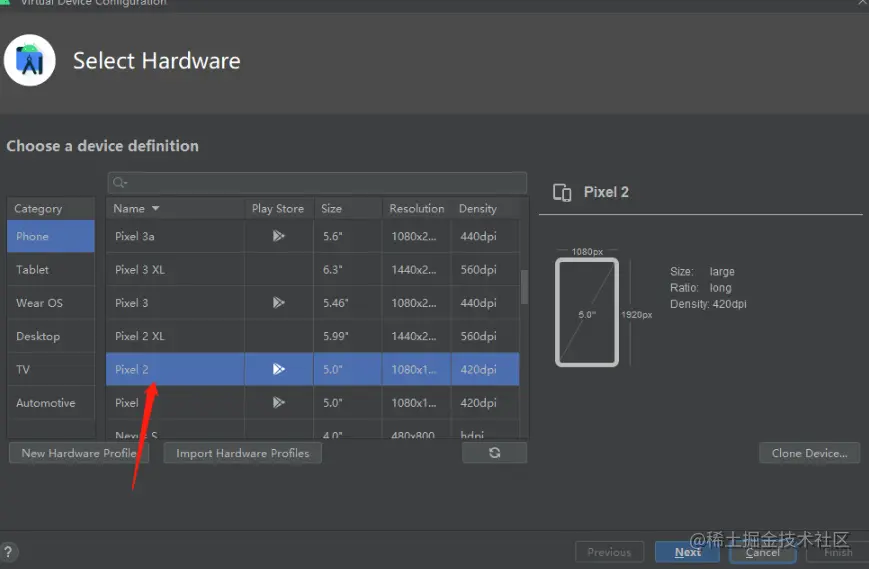Click the Pixel 2 device preview outline
The width and height of the screenshot is (869, 569).
[x=587, y=312]
